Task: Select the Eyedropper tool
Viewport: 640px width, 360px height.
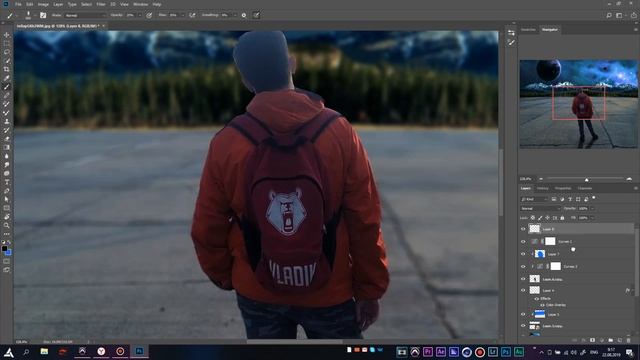Action: click(7, 78)
